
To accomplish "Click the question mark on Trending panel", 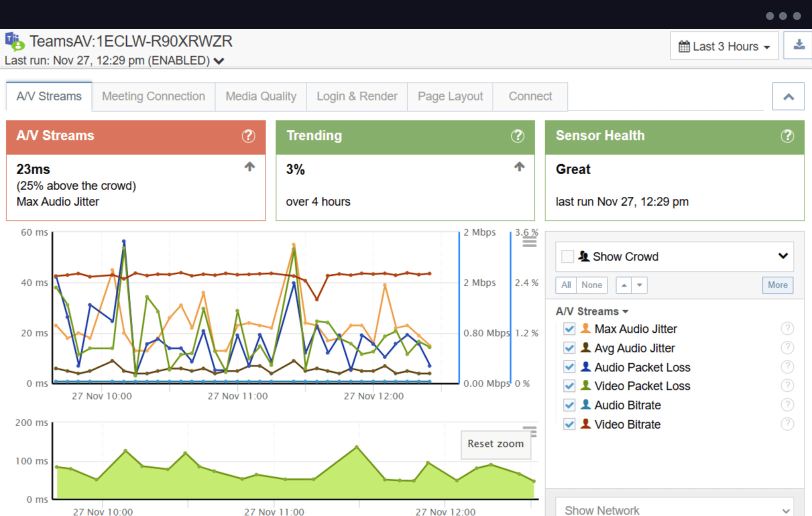I will click(517, 136).
